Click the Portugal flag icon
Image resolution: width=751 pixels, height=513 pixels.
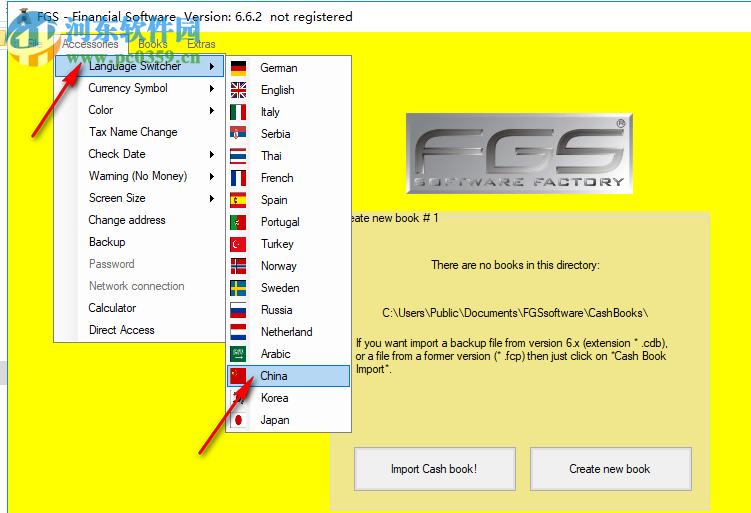238,222
